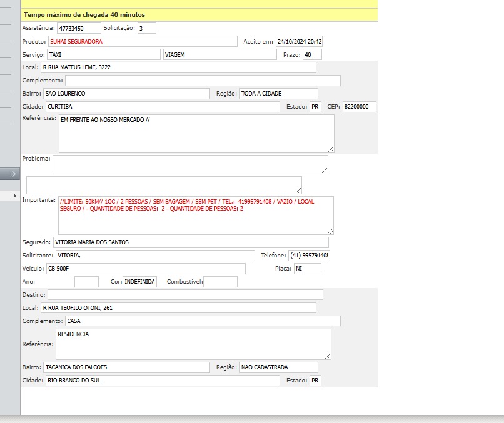Click the Serviço field containing TÁXI

click(103, 55)
